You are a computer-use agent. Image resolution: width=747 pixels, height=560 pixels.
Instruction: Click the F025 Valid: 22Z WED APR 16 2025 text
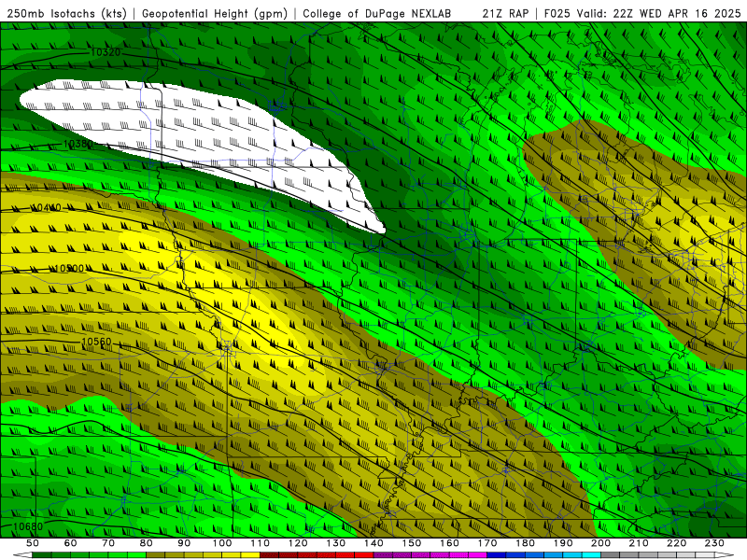tap(642, 13)
